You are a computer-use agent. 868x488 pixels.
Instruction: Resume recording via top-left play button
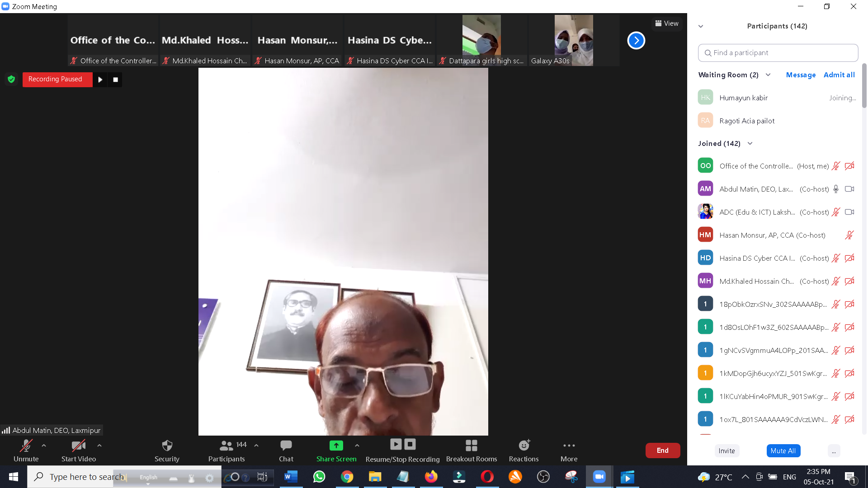click(100, 80)
